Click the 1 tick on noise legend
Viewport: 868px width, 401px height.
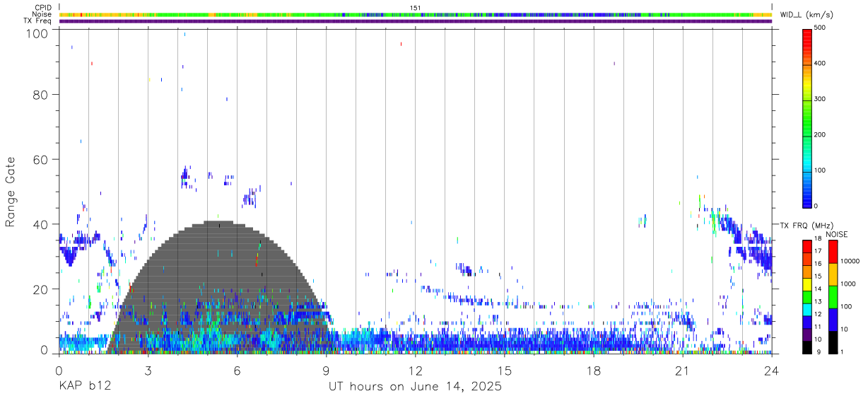(x=843, y=353)
